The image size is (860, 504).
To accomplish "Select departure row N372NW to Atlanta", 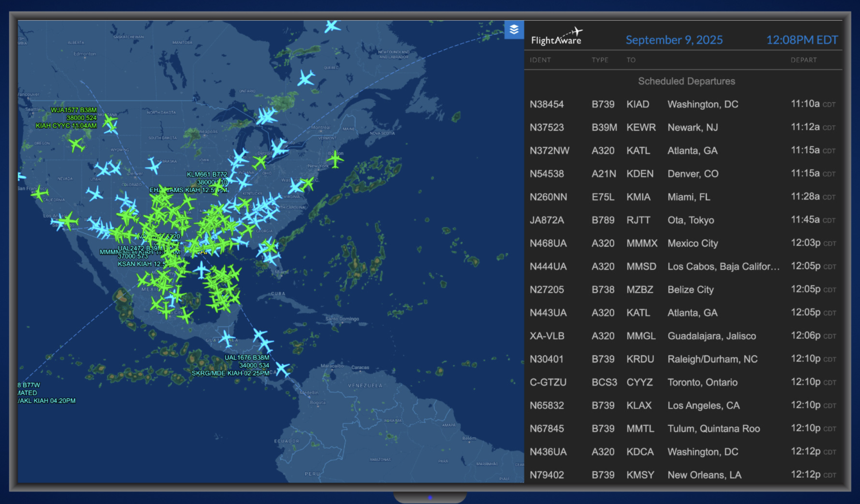I will pyautogui.click(x=683, y=151).
